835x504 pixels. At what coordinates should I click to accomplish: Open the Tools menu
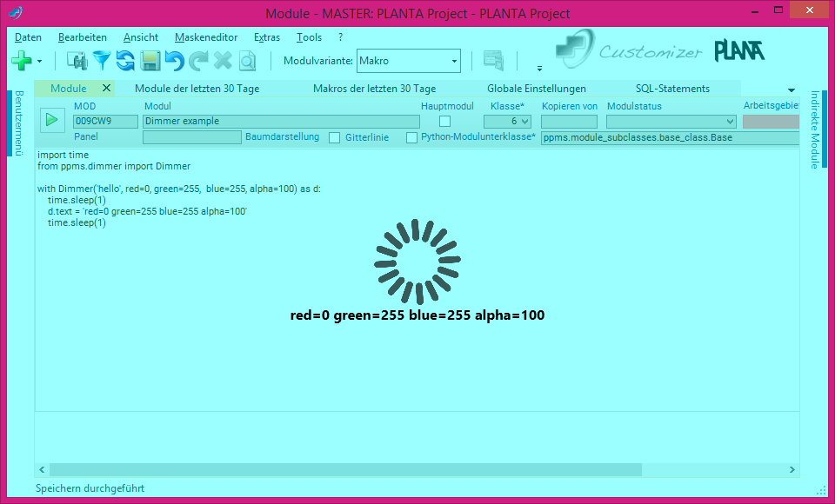tap(309, 37)
